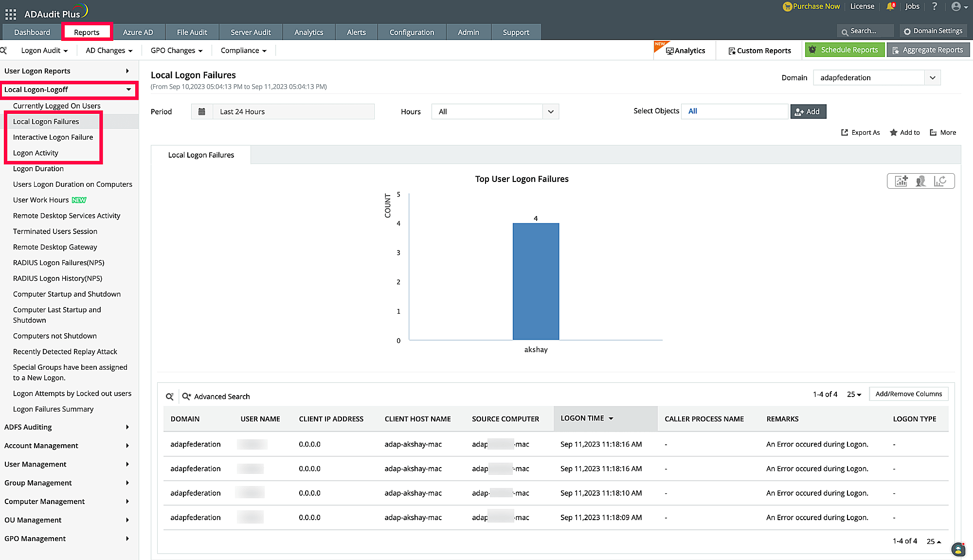Click the help question mark icon

pos(935,6)
